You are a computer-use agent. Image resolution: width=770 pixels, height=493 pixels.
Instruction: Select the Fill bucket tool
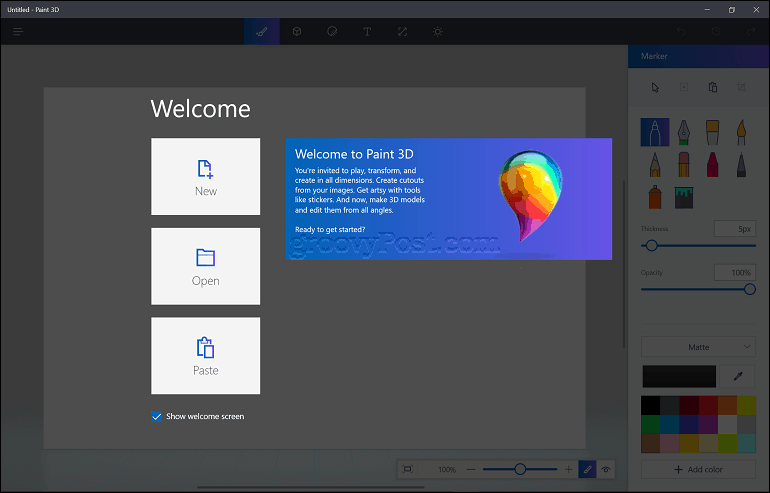[x=684, y=197]
